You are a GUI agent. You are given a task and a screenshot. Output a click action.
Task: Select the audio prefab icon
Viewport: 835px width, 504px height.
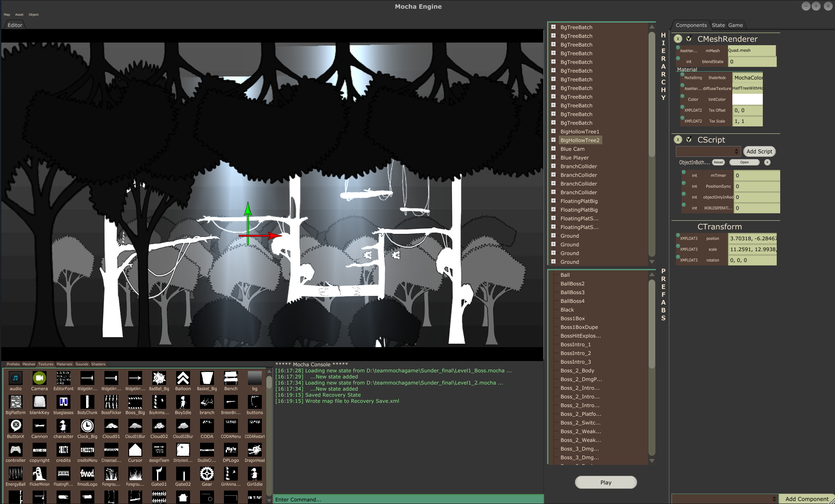click(16, 378)
